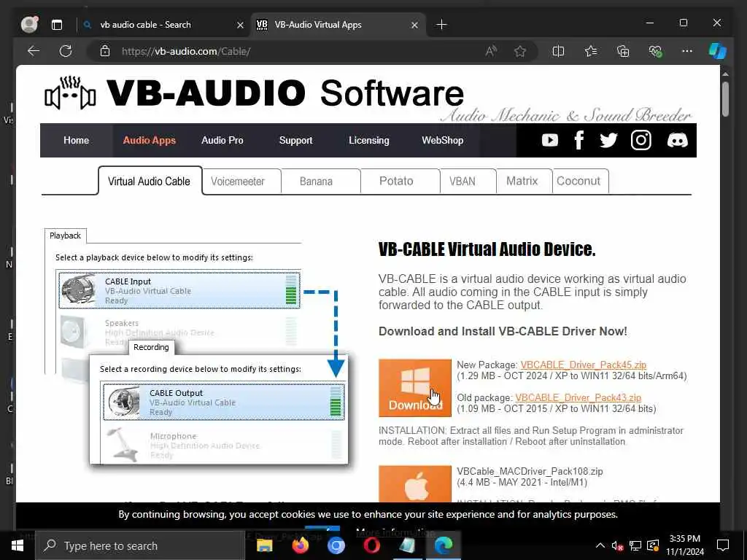Image resolution: width=747 pixels, height=560 pixels.
Task: Open Copilot sidebar icon
Action: [717, 51]
